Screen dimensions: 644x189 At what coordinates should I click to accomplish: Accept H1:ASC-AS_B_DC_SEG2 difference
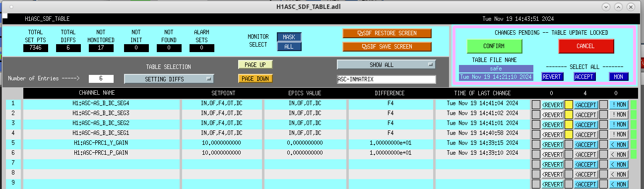585,125
